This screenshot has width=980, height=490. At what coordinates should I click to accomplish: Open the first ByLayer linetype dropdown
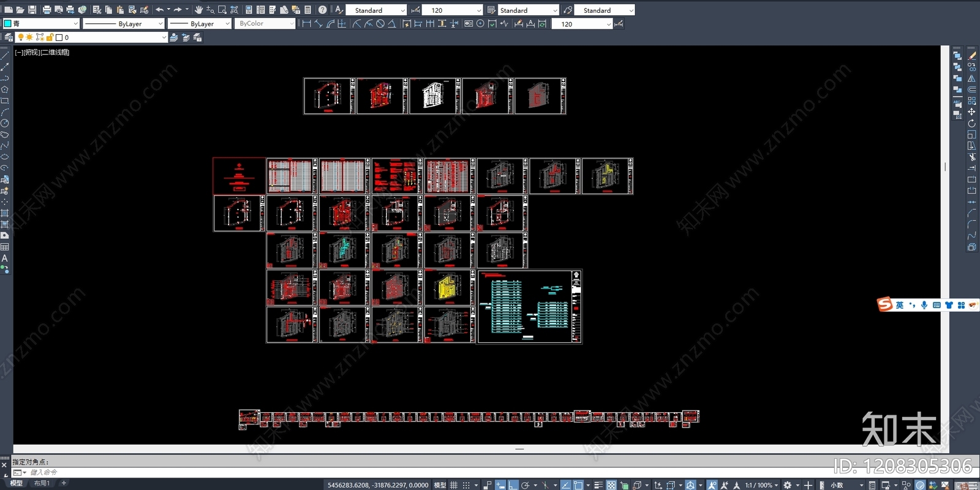[123, 24]
